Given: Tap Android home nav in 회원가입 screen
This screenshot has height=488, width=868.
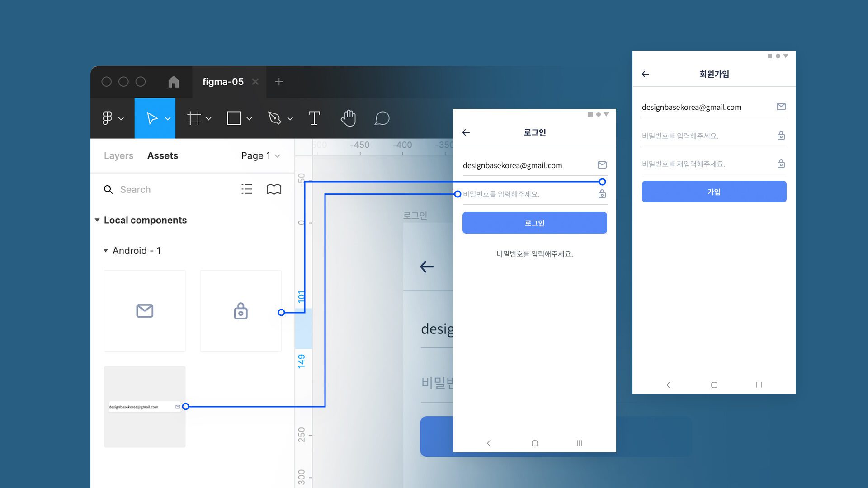Looking at the screenshot, I should tap(714, 385).
